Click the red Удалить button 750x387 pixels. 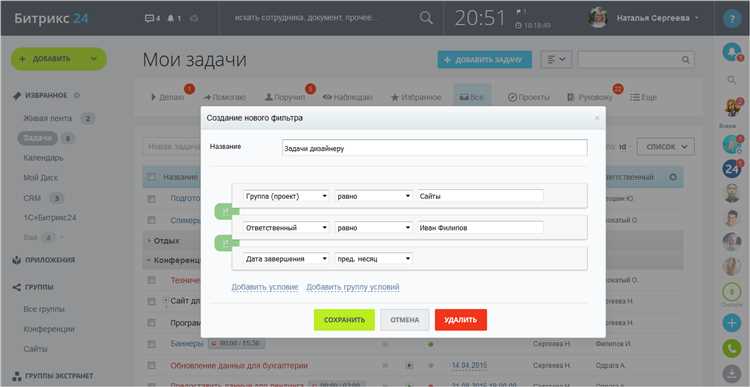pyautogui.click(x=460, y=320)
